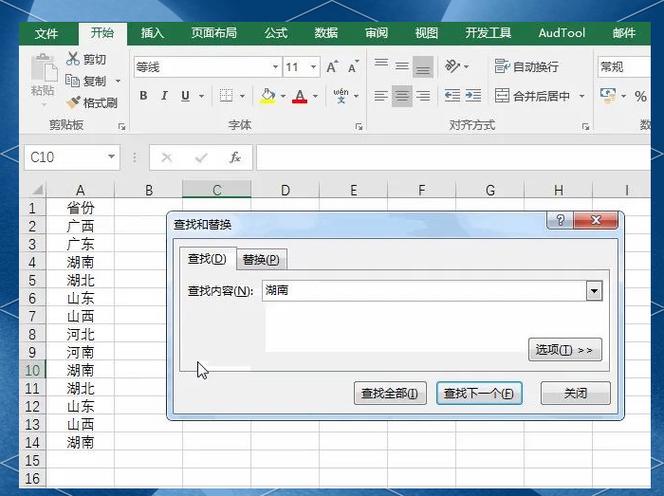Open the font name 等线 dropdown

[275, 67]
